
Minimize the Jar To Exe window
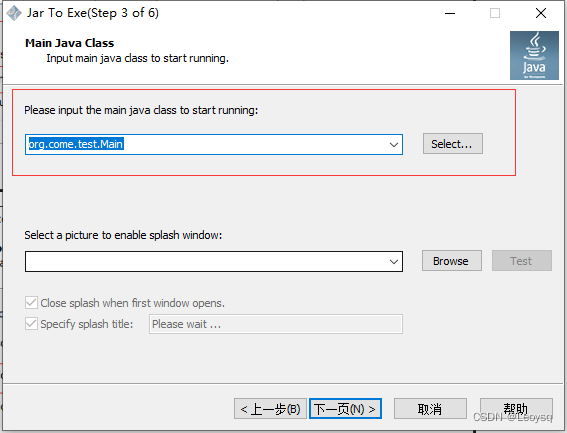450,13
